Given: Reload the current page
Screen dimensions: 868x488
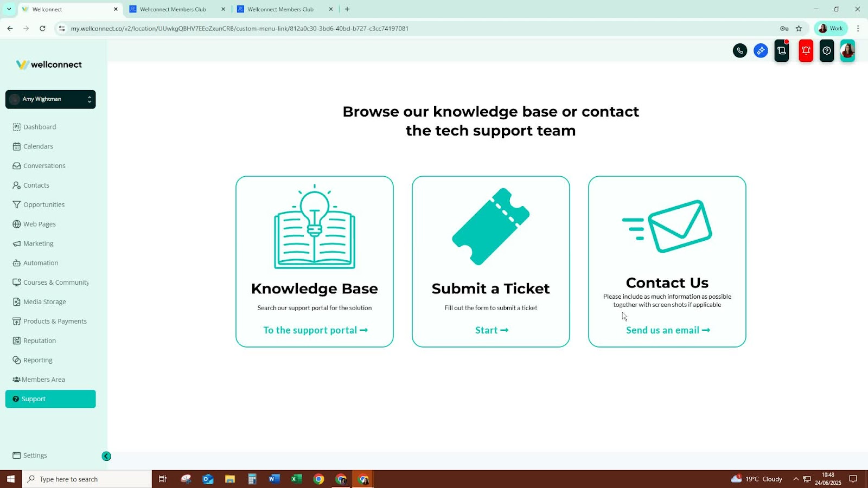Looking at the screenshot, I should [42, 28].
